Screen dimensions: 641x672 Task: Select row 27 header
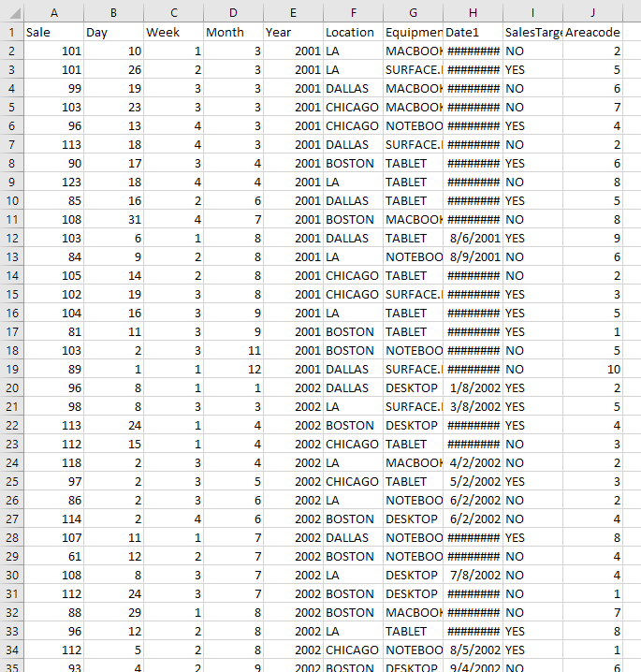[11, 519]
